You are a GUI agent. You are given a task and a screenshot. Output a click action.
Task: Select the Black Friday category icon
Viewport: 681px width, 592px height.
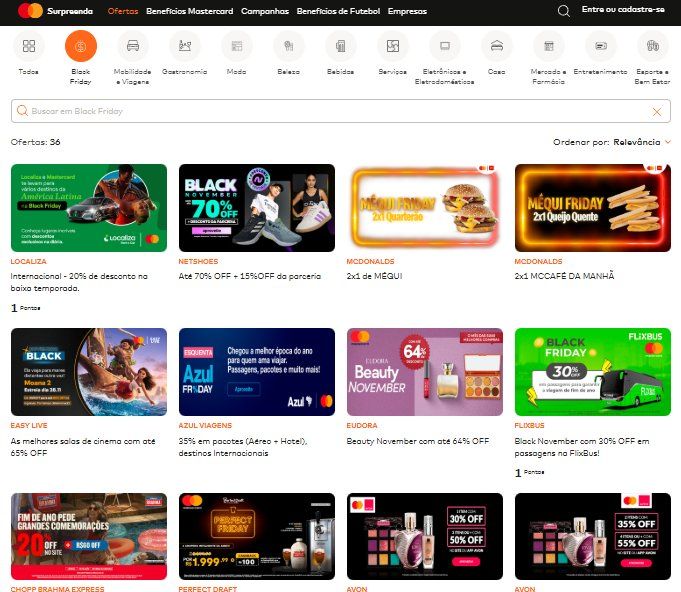tap(81, 46)
